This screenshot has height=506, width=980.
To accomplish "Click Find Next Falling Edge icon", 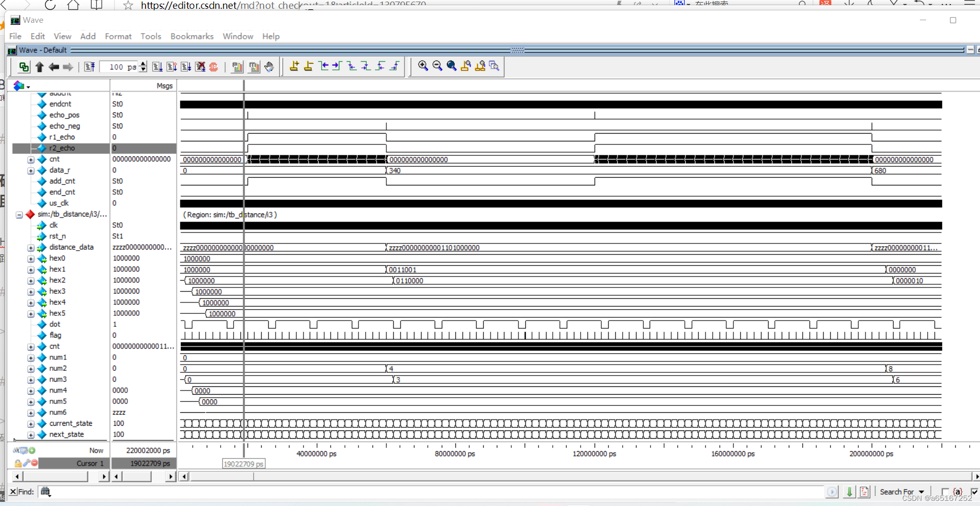I will [x=366, y=66].
